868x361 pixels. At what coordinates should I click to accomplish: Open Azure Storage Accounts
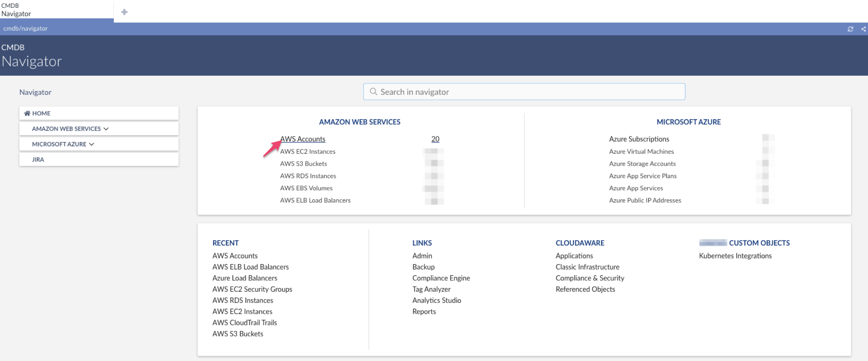(643, 164)
